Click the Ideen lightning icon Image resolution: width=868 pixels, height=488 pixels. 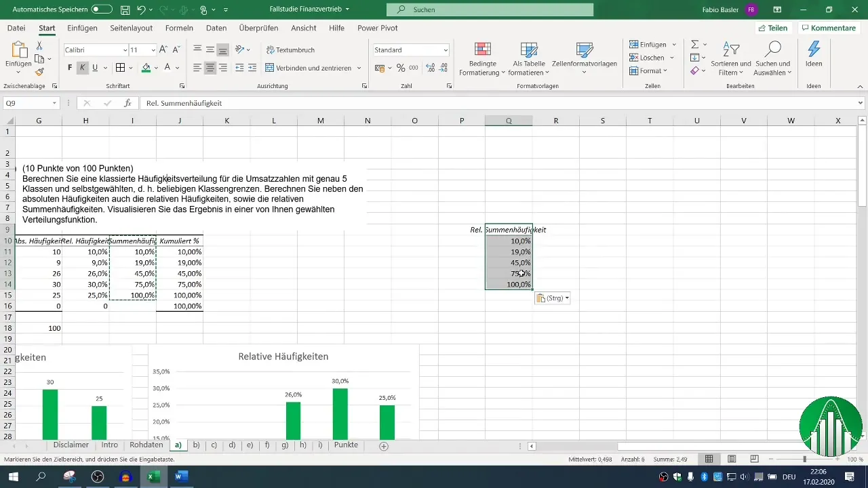814,49
